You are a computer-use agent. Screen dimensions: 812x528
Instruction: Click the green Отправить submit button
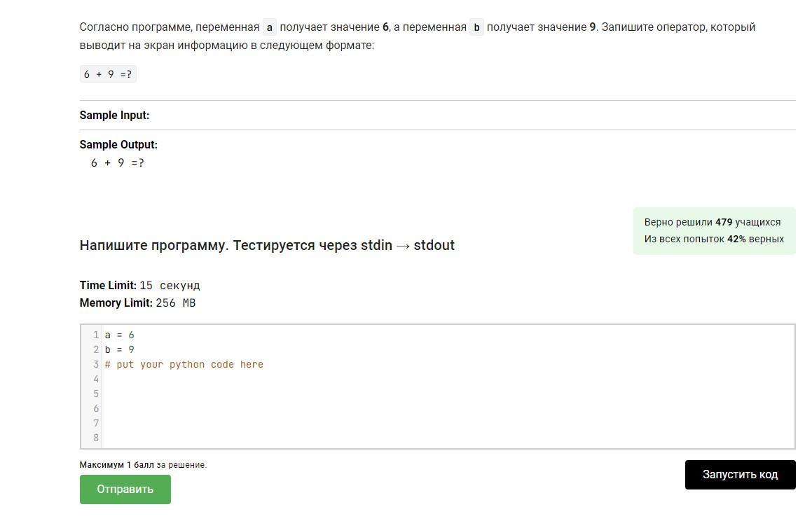point(125,489)
